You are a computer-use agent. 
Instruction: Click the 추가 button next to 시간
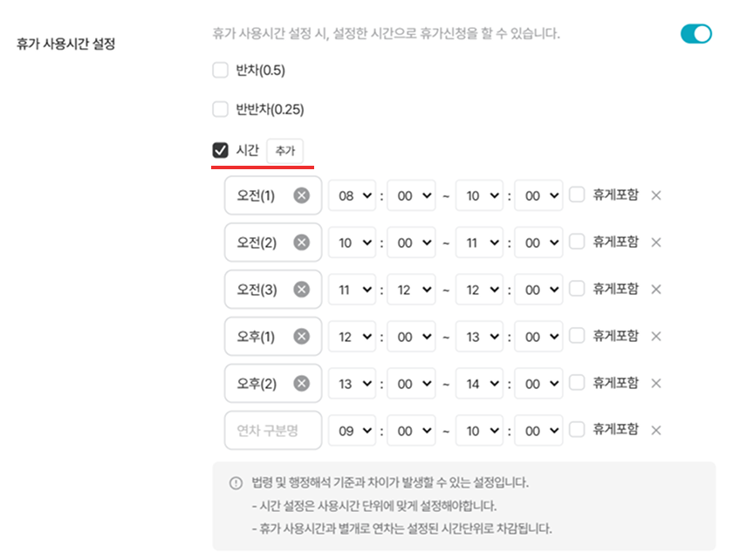[284, 151]
